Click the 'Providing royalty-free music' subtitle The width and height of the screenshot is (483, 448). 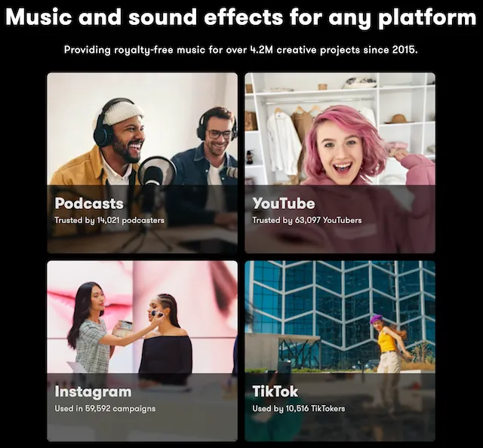coord(241,50)
